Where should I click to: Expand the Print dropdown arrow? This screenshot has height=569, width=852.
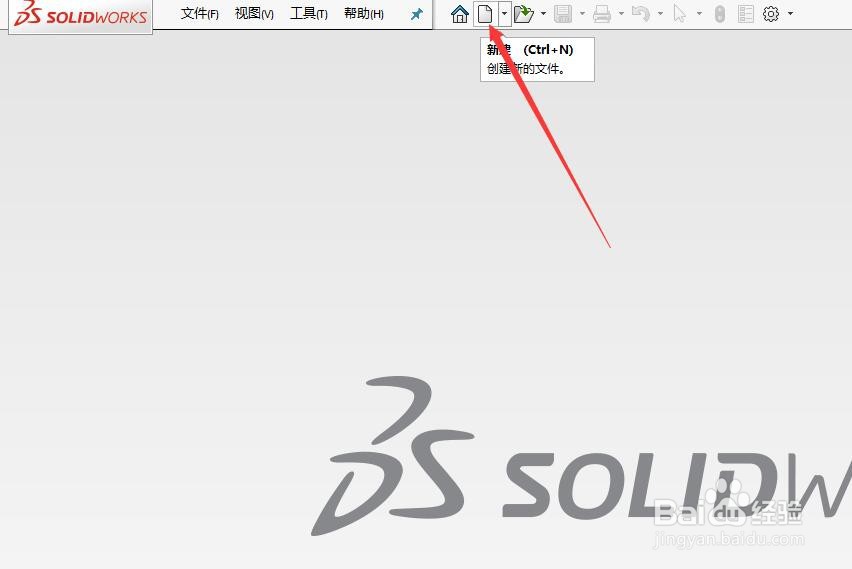621,13
